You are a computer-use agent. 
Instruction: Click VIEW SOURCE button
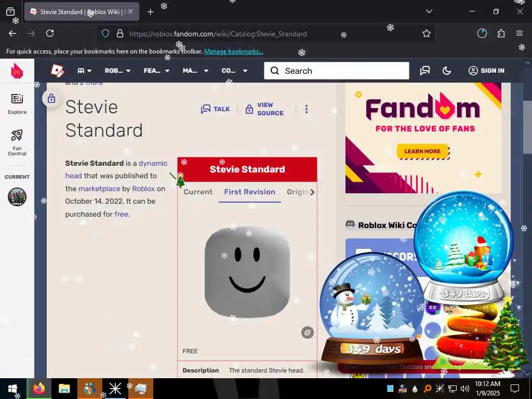[264, 109]
